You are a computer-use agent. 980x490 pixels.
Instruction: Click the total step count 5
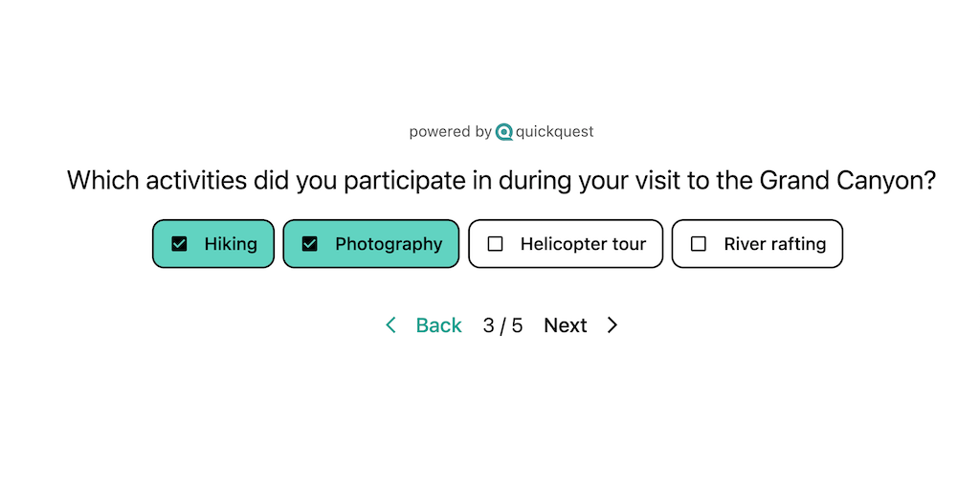pyautogui.click(x=517, y=325)
